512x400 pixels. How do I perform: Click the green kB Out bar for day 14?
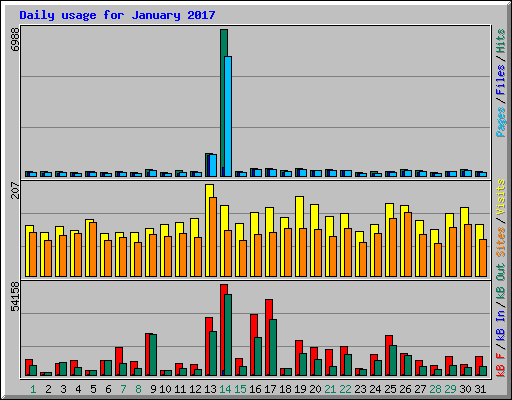point(228,335)
